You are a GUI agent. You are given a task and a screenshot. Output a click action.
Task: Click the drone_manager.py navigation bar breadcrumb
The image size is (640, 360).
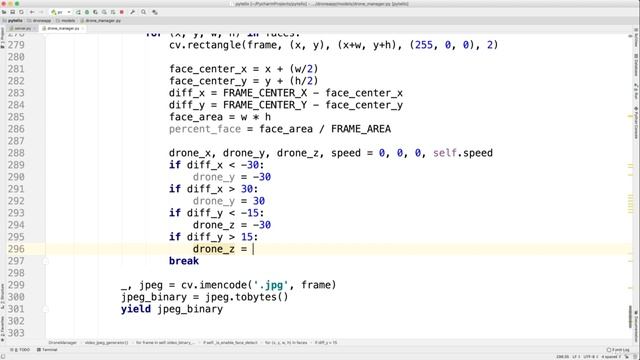coord(100,20)
